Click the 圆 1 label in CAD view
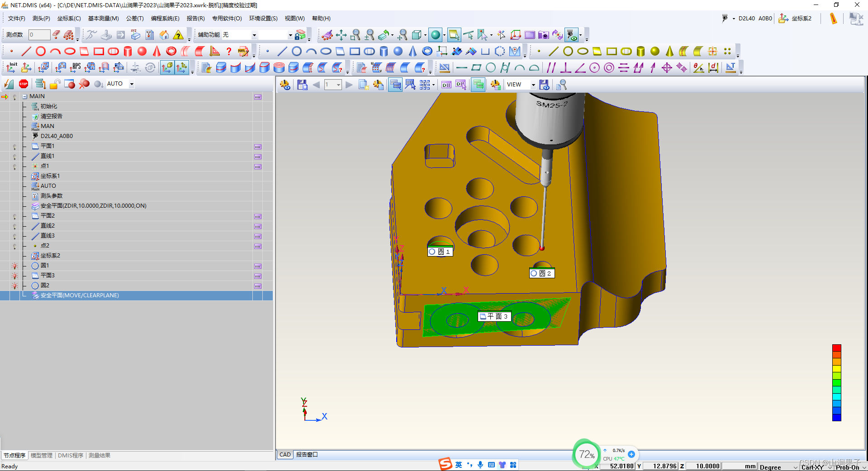868x471 pixels. (440, 252)
